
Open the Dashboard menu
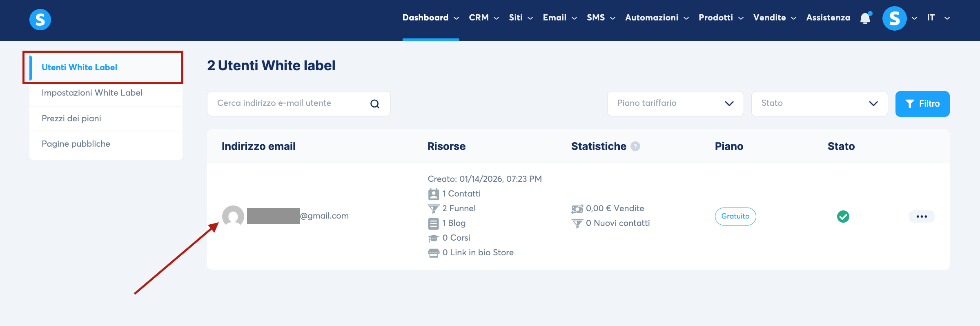coord(431,18)
